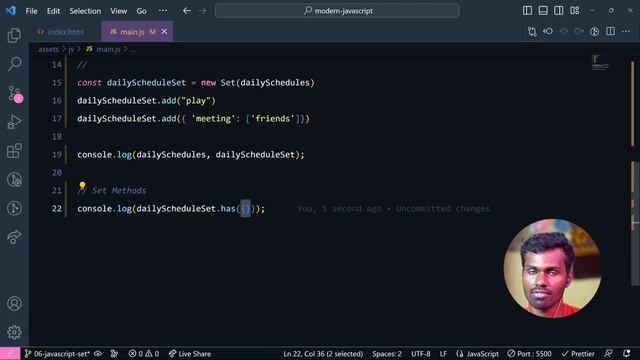
Task: Open the Manage gear icon
Action: tap(14, 332)
